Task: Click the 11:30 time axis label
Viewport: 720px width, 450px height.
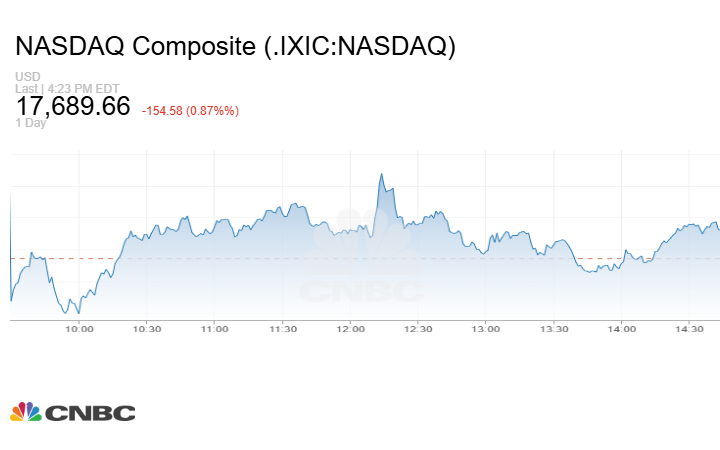Action: pos(283,329)
